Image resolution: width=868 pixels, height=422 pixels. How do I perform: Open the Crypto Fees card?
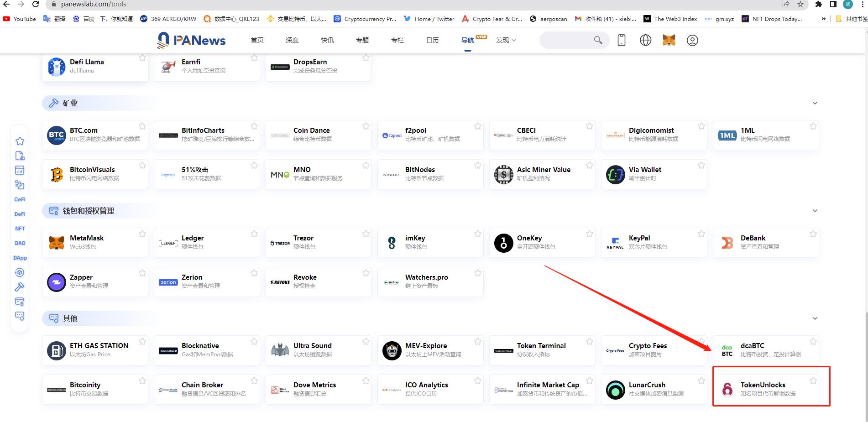[x=654, y=350]
